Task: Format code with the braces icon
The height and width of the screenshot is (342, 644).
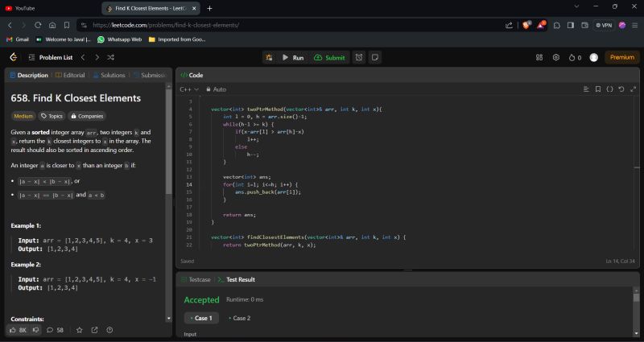Action: pos(609,89)
